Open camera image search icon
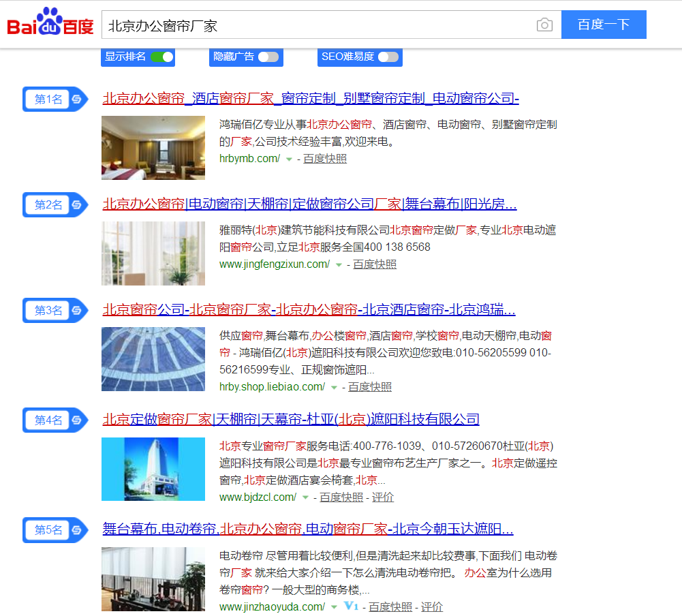The height and width of the screenshot is (616, 682). [544, 25]
